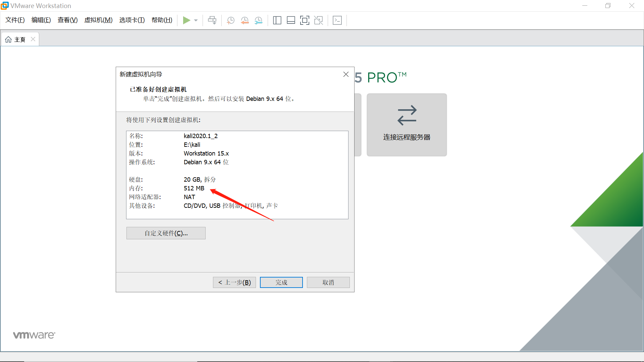The image size is (644, 362).
Task: Click the revert to snapshot icon
Action: click(x=245, y=20)
